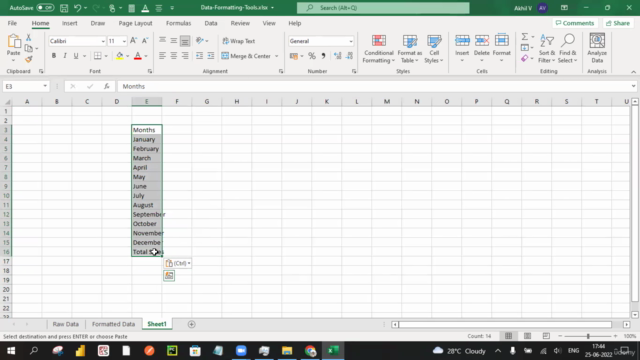Open Analyze Data tool
The height and width of the screenshot is (360, 640).
597,48
